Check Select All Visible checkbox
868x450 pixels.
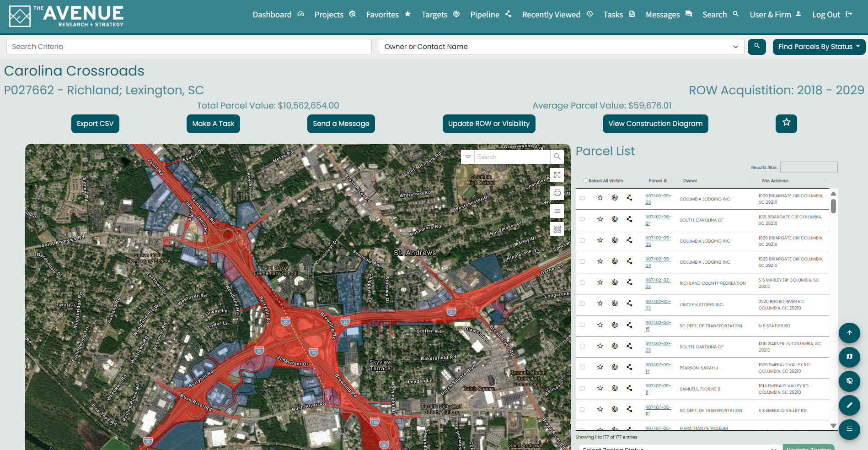click(x=585, y=181)
